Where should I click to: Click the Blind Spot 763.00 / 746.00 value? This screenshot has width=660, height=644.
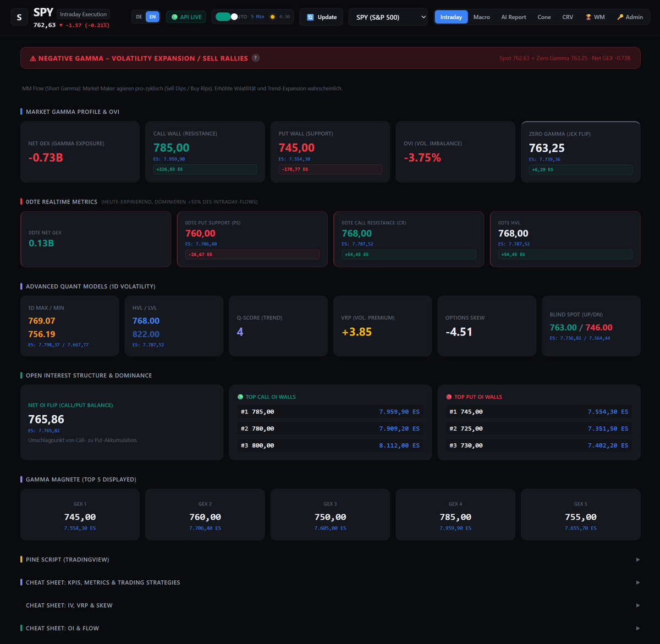click(581, 327)
